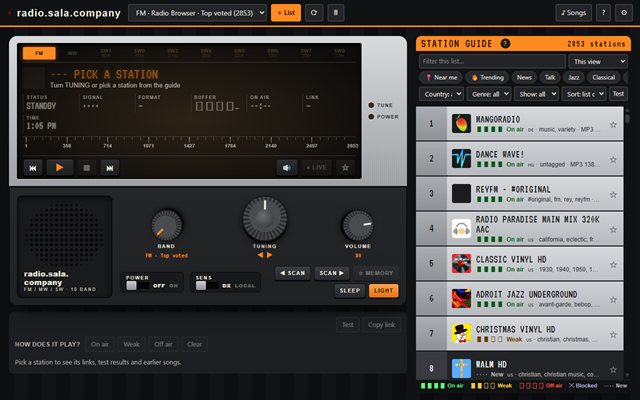
Task: Click the large TUNING knob
Action: (x=264, y=219)
